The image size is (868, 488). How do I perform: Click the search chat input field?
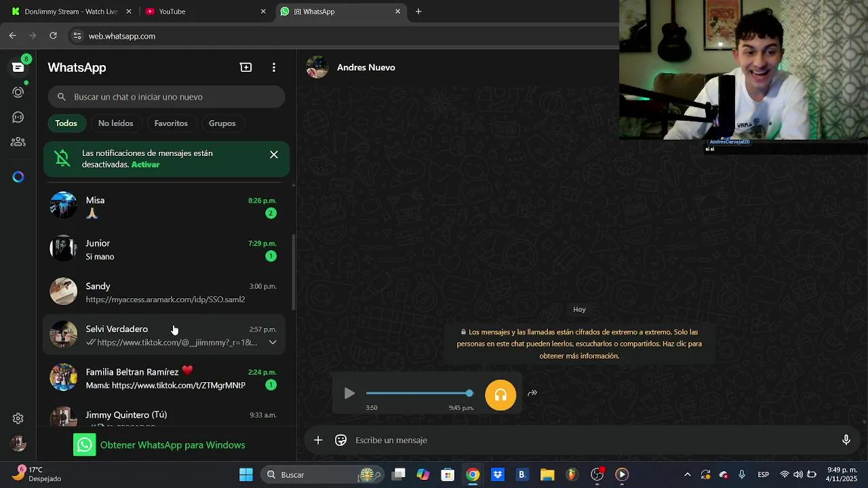tap(166, 97)
